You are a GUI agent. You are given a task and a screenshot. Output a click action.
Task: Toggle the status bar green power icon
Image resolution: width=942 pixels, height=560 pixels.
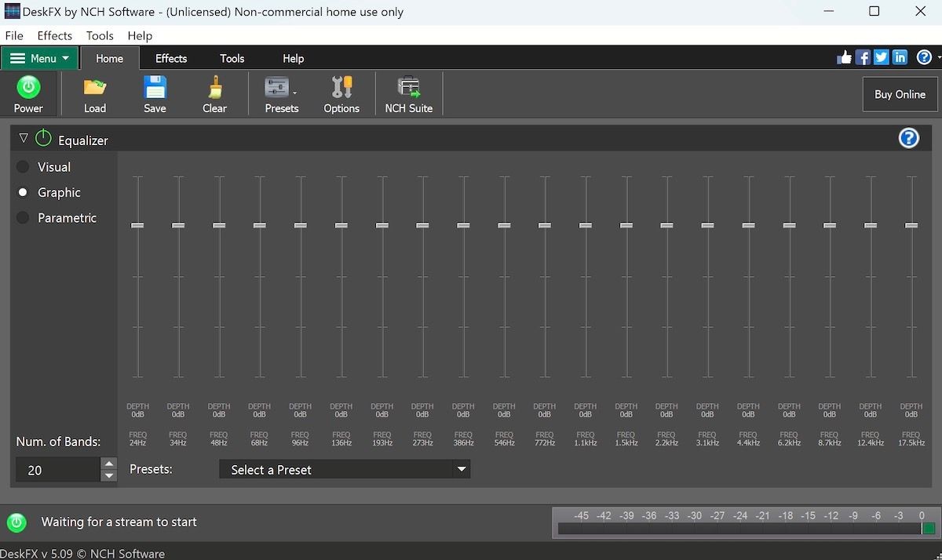(x=16, y=522)
